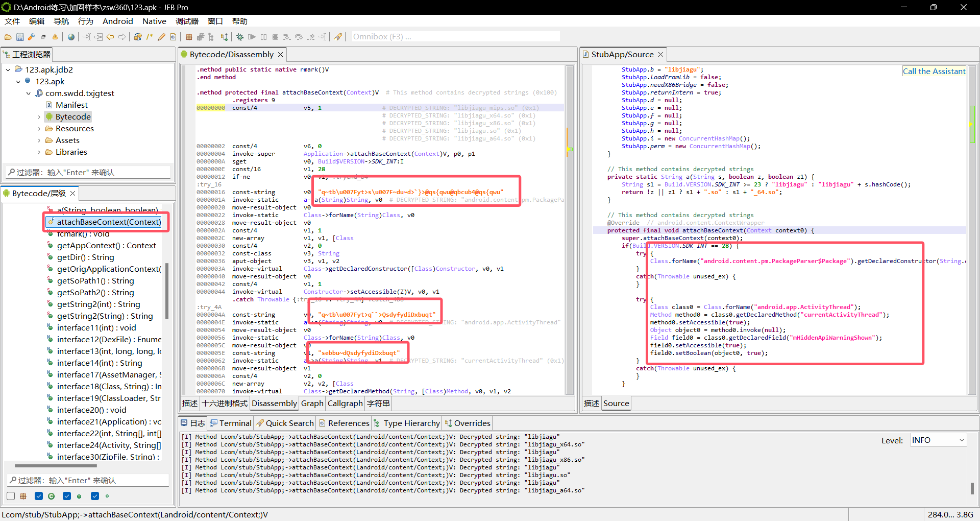This screenshot has width=980, height=521.
Task: Close the StubApp/Source tab
Action: [660, 54]
